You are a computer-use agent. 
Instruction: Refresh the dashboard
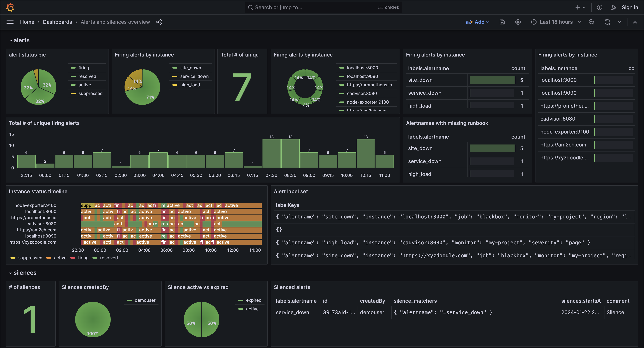click(607, 22)
